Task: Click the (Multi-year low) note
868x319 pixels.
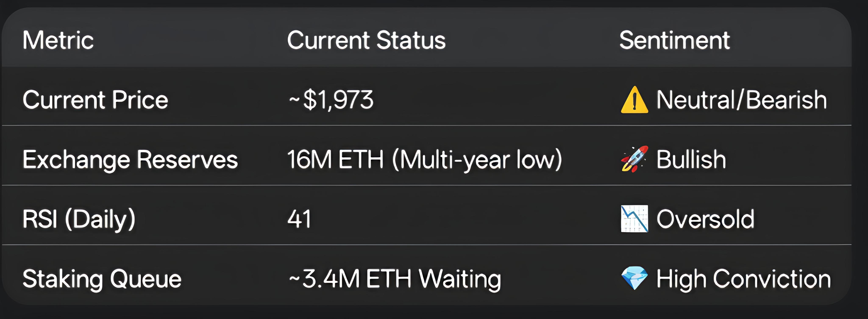Action: tap(477, 159)
